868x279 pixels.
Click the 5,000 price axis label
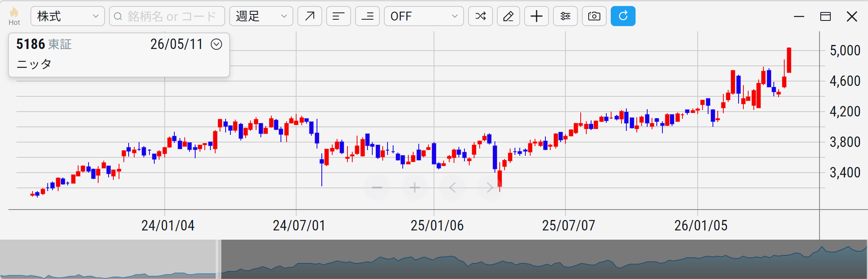(845, 51)
